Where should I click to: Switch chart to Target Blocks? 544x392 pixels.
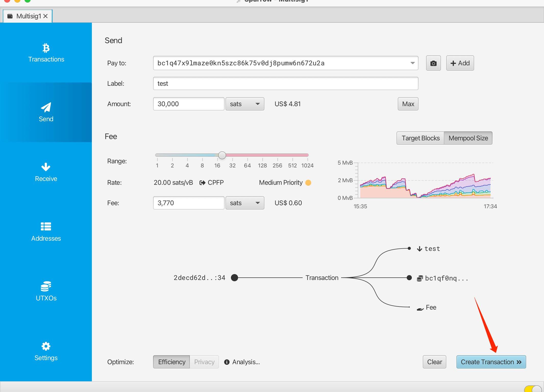pos(420,138)
